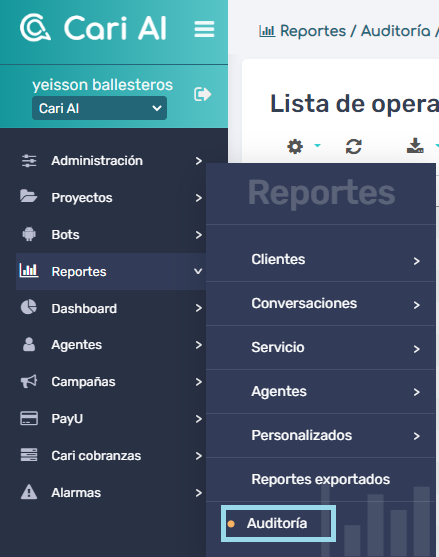Viewport: 439px width, 557px height.
Task: Open the Dashboard sidebar item
Action: pos(111,308)
